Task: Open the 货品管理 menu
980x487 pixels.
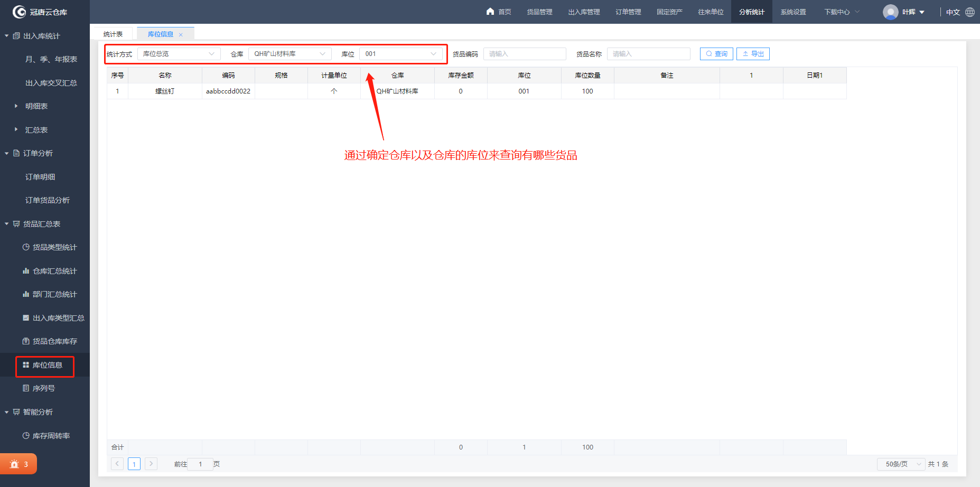Action: tap(539, 12)
